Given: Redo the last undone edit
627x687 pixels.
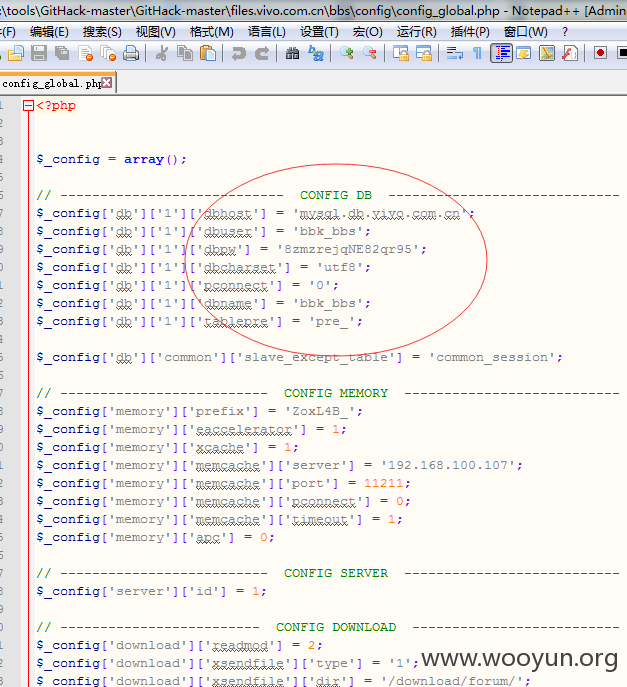Looking at the screenshot, I should click(x=262, y=53).
